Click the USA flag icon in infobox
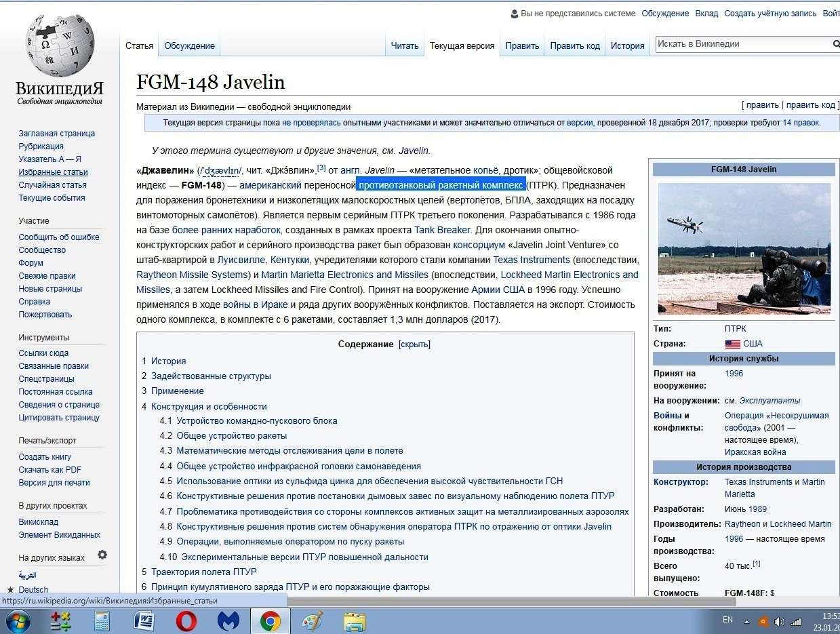The height and width of the screenshot is (634, 840). [x=732, y=344]
